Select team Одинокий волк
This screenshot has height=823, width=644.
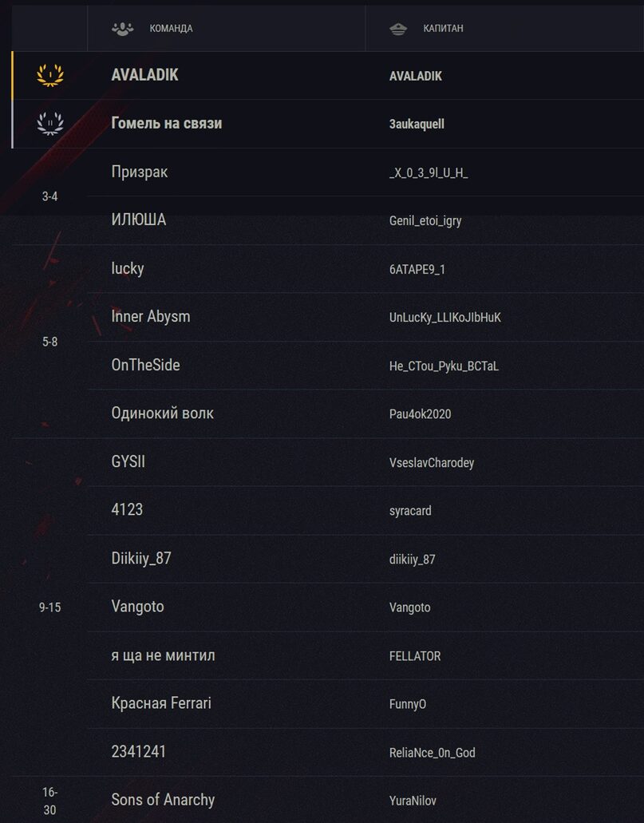(162, 413)
